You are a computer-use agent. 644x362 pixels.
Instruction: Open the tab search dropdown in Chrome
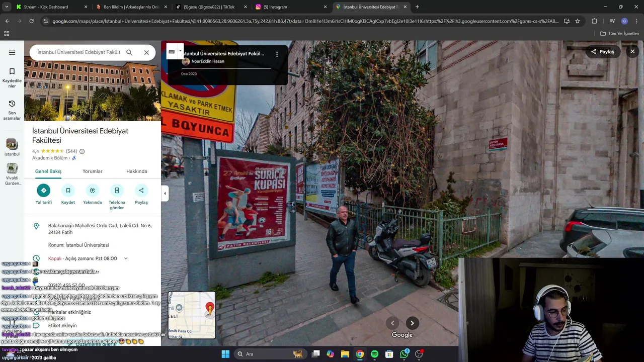click(x=7, y=7)
